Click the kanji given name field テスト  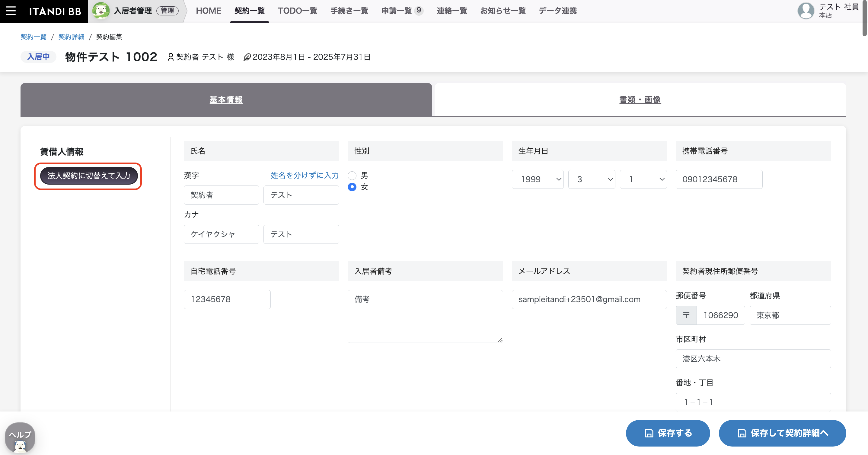(x=301, y=195)
